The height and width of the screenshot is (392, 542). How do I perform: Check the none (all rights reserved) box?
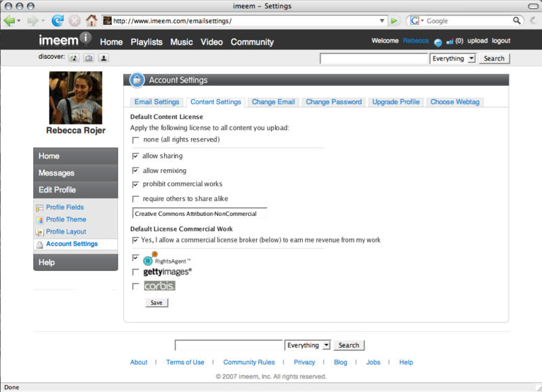coord(136,140)
